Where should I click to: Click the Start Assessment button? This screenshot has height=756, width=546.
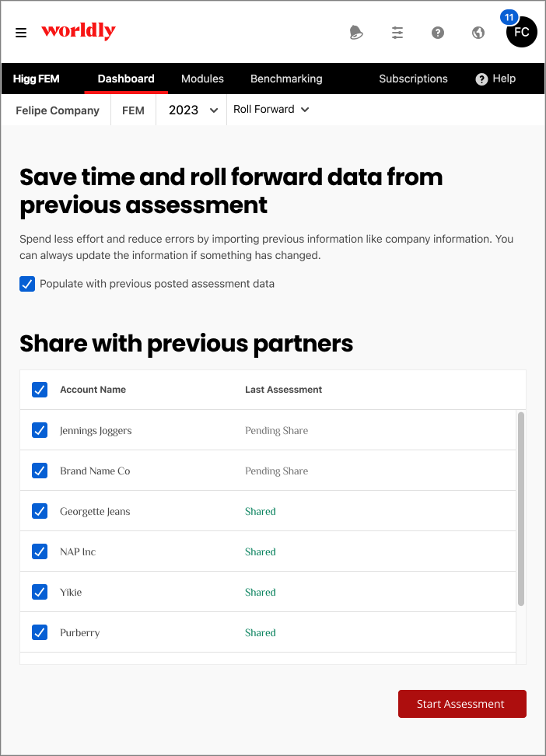(x=462, y=704)
